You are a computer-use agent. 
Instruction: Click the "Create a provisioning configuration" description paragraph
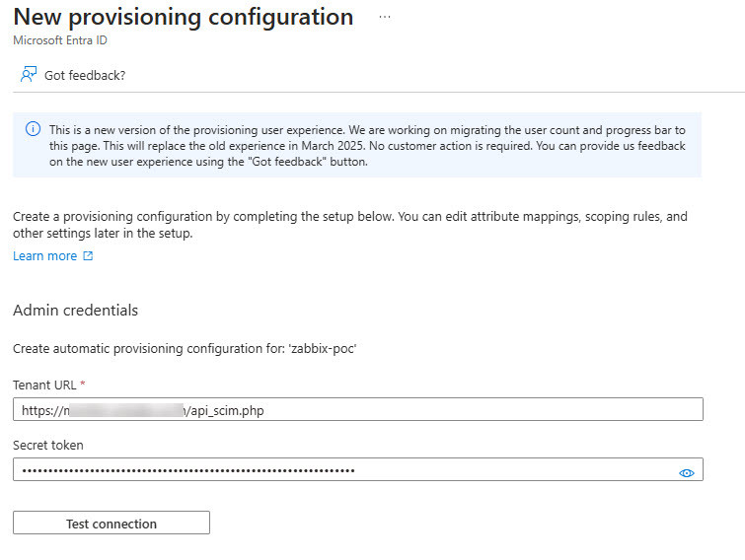pos(349,225)
